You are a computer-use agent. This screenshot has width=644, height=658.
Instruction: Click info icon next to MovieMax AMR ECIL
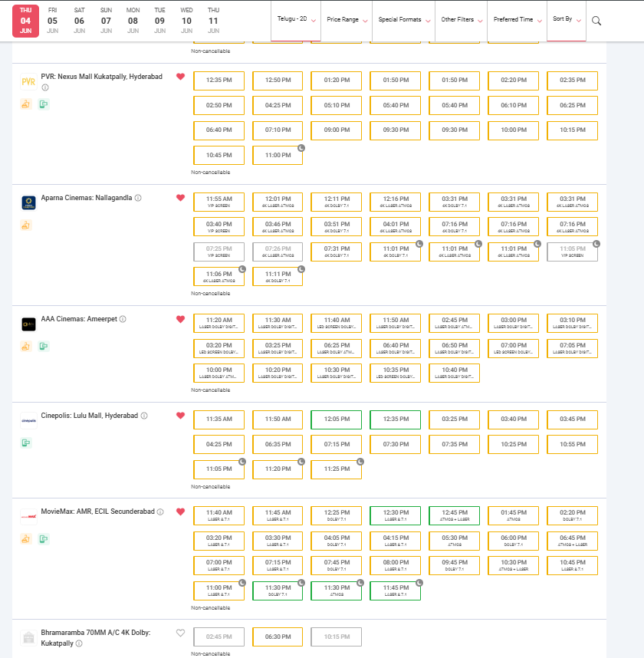[x=160, y=512]
